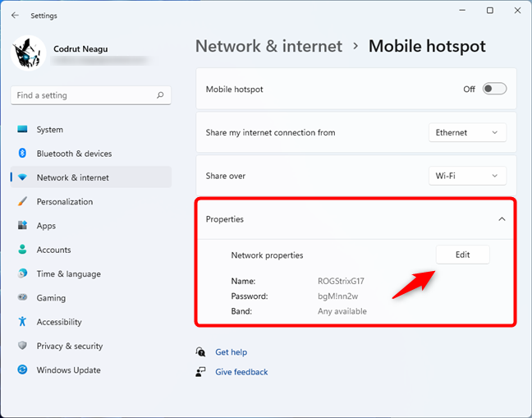Click the Accessibility figure icon

point(22,321)
